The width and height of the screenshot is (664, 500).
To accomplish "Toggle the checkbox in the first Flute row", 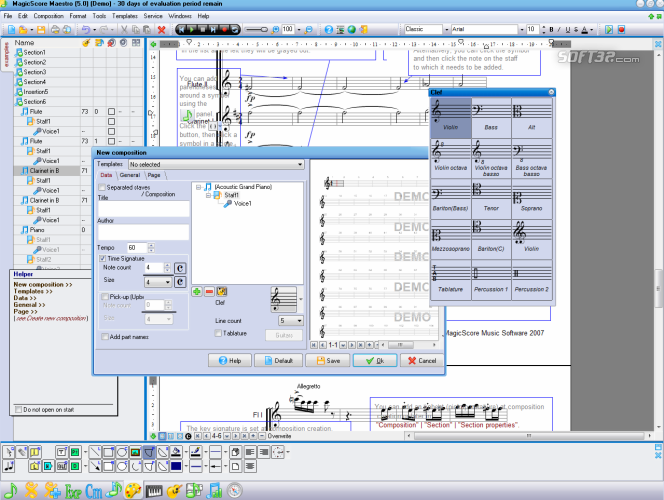I will [111, 111].
